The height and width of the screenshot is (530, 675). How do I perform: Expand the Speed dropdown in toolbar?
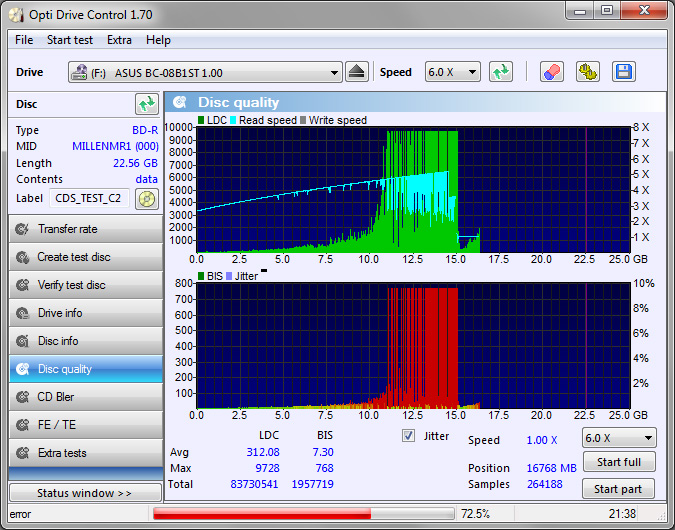click(453, 72)
